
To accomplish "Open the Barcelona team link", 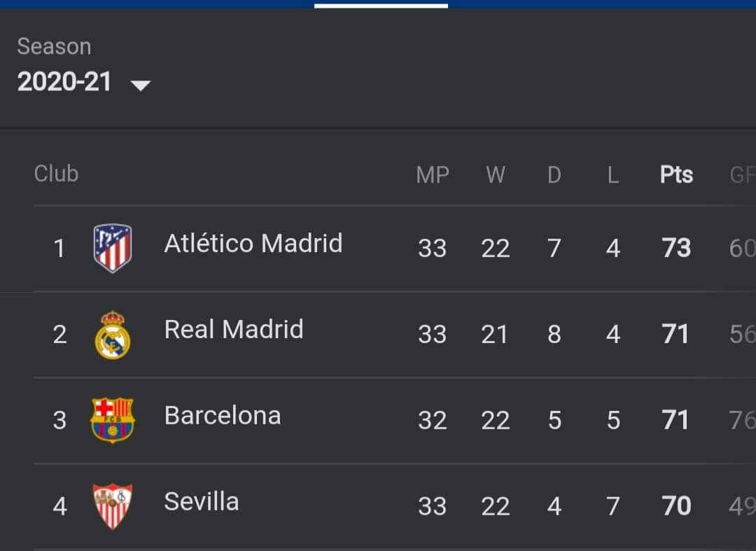I will pyautogui.click(x=223, y=416).
